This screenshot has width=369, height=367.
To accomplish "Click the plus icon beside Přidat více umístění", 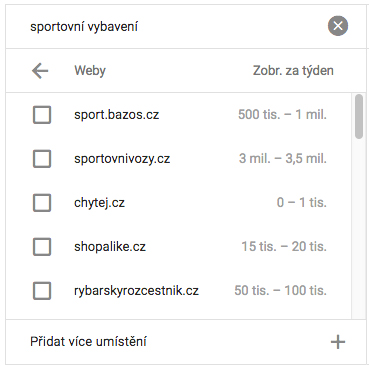I will click(338, 342).
